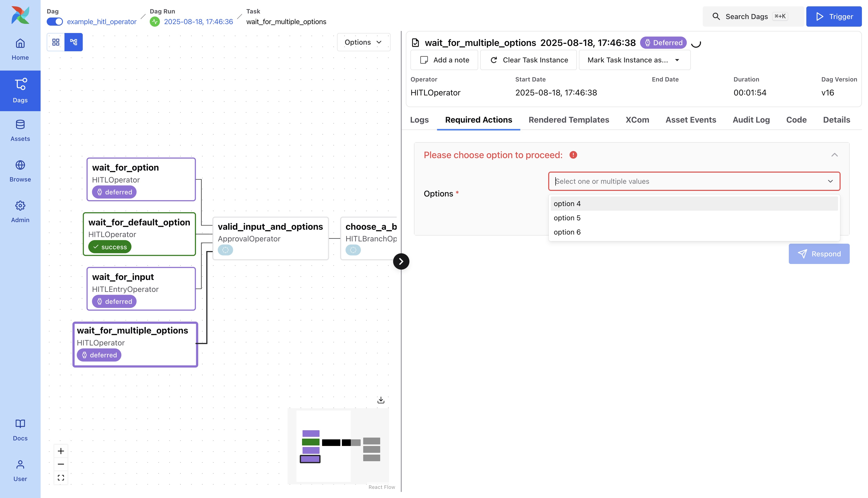This screenshot has height=498, width=868.
Task: Open the XCom tab
Action: (x=637, y=120)
